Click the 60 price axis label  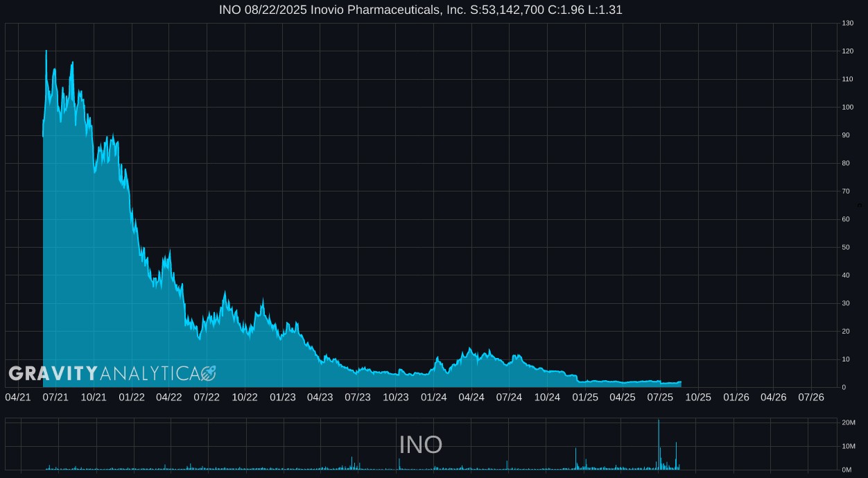pyautogui.click(x=847, y=219)
